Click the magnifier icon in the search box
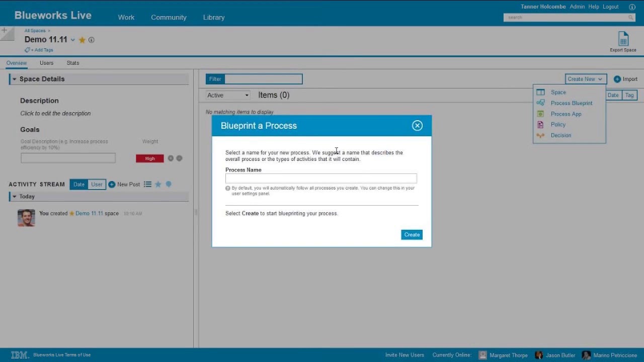The height and width of the screenshot is (362, 644). 630,18
